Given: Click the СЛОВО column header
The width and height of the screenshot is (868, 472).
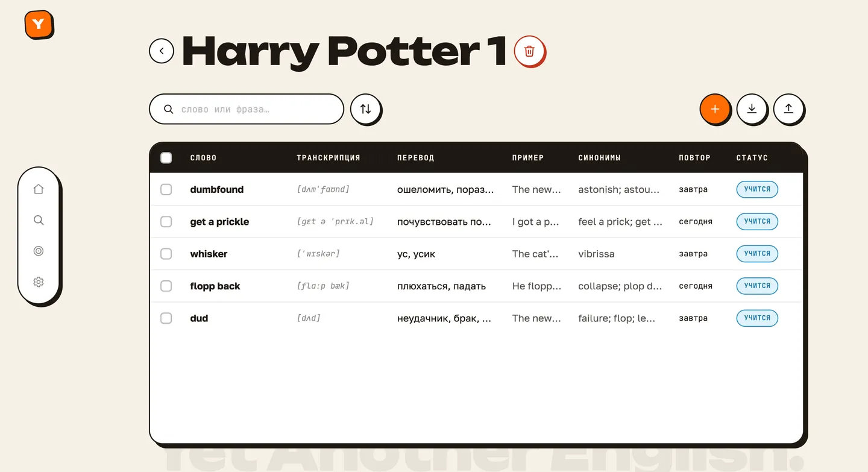Looking at the screenshot, I should point(203,158).
